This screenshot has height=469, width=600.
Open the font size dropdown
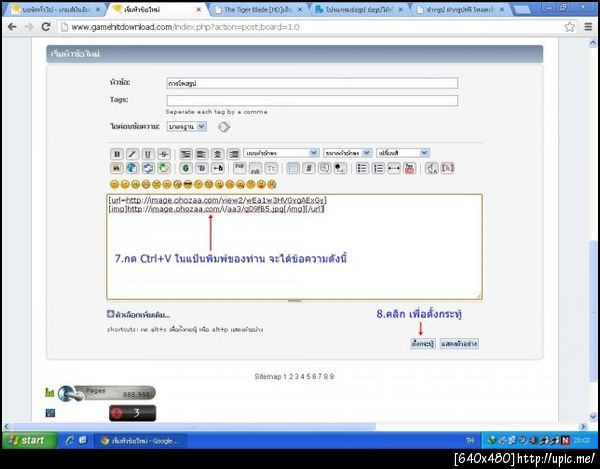(x=347, y=153)
